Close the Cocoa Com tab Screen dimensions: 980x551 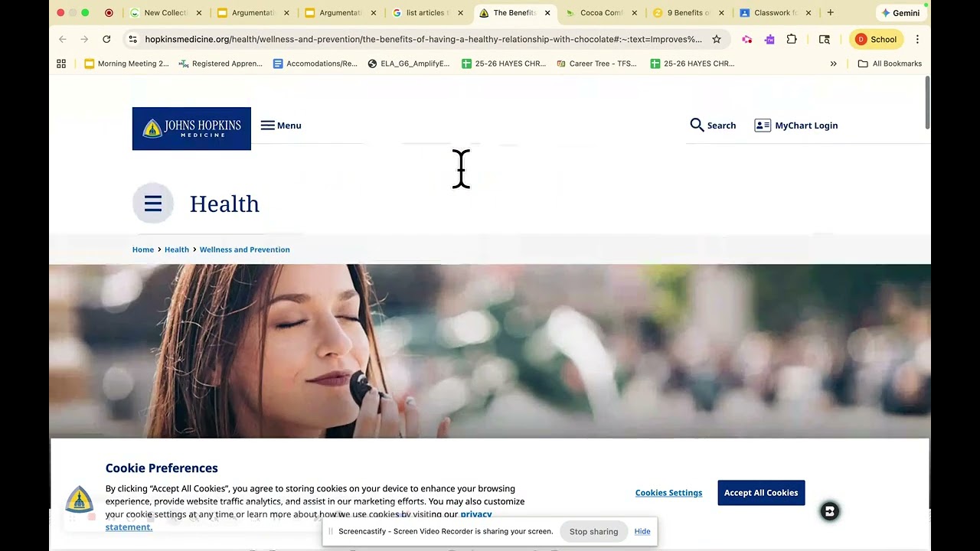click(634, 13)
